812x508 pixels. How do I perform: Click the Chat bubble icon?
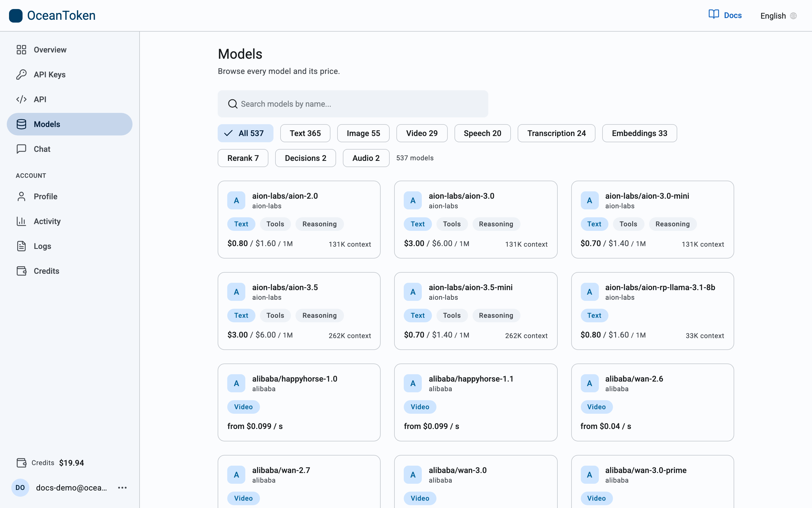pos(21,149)
